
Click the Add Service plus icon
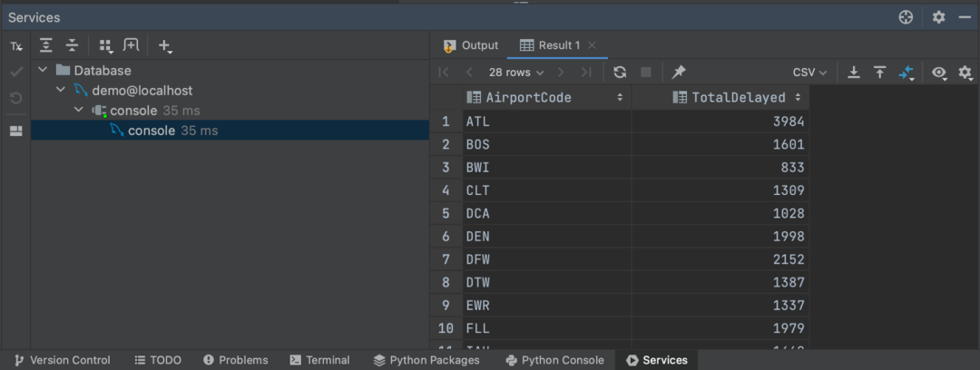(x=165, y=45)
